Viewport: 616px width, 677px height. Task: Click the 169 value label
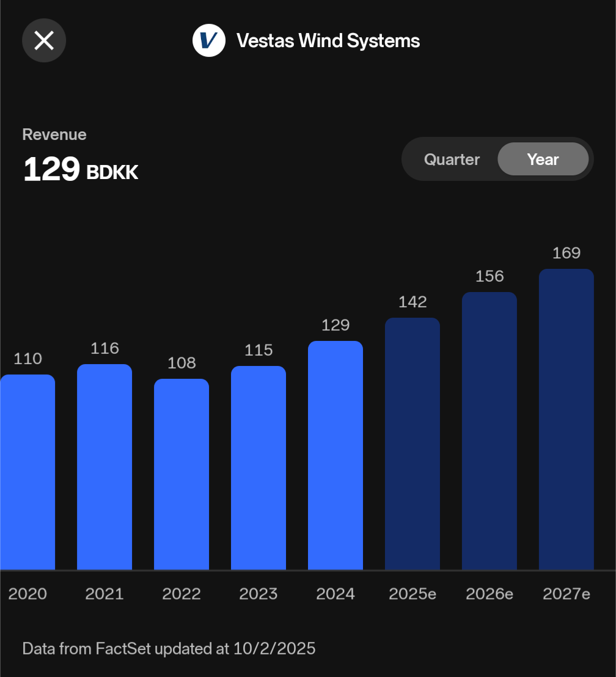pyautogui.click(x=566, y=253)
